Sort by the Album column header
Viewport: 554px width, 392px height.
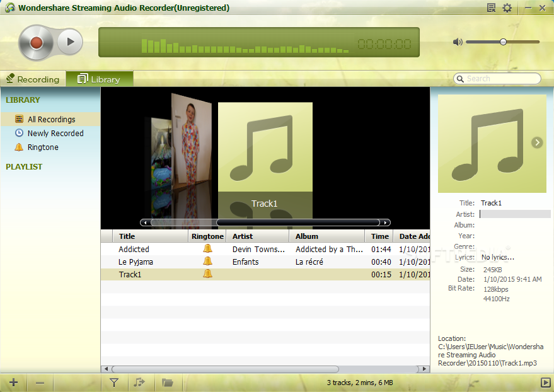click(327, 236)
